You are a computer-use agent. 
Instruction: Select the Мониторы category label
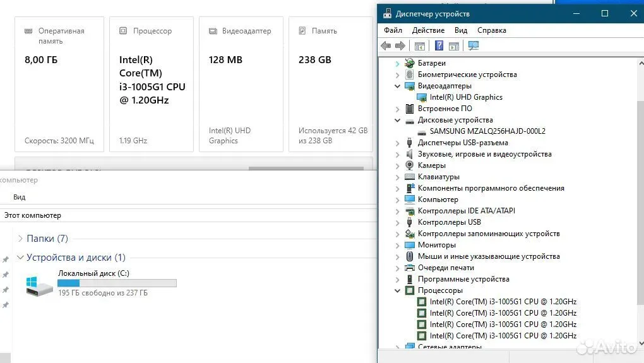436,245
